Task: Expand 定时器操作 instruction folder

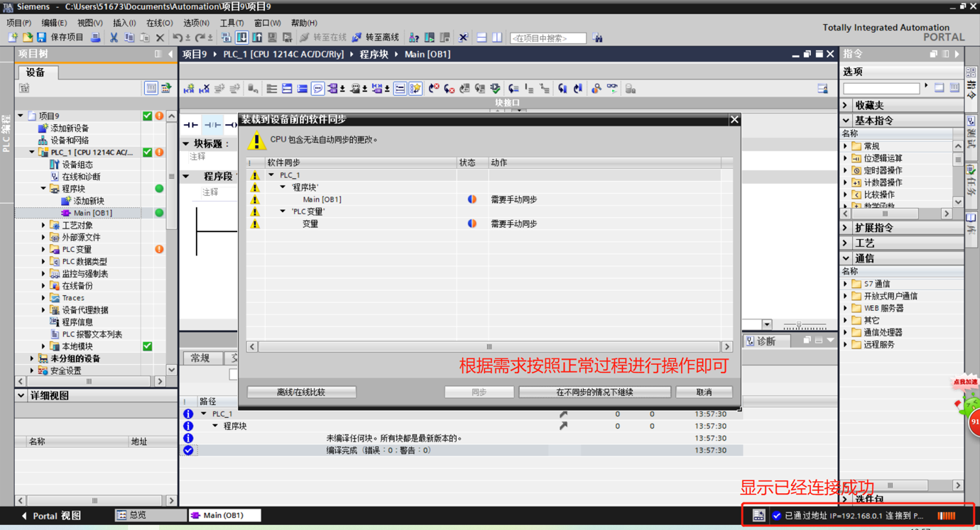Action: (x=846, y=170)
